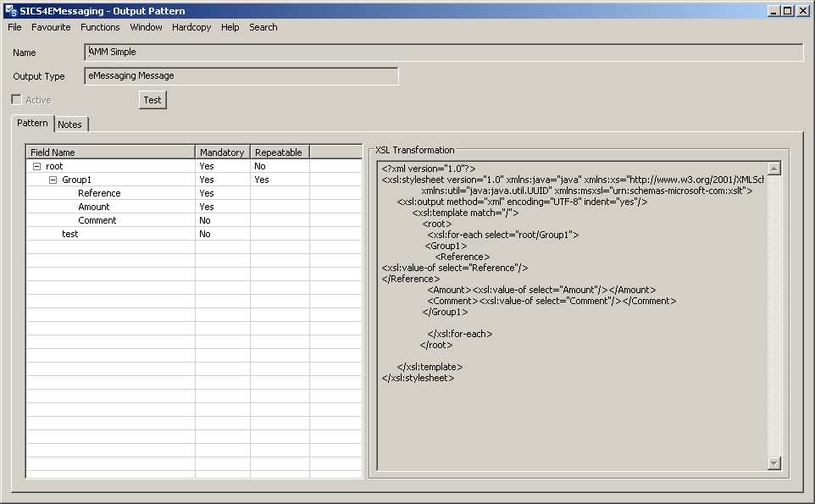Collapse the Group1 tree node
This screenshot has width=815, height=504.
(53, 180)
